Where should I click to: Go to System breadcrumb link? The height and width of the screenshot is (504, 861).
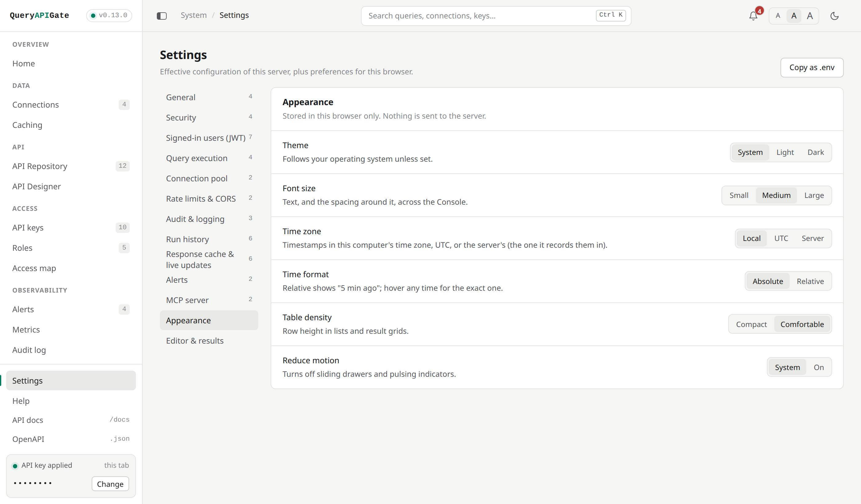click(193, 15)
